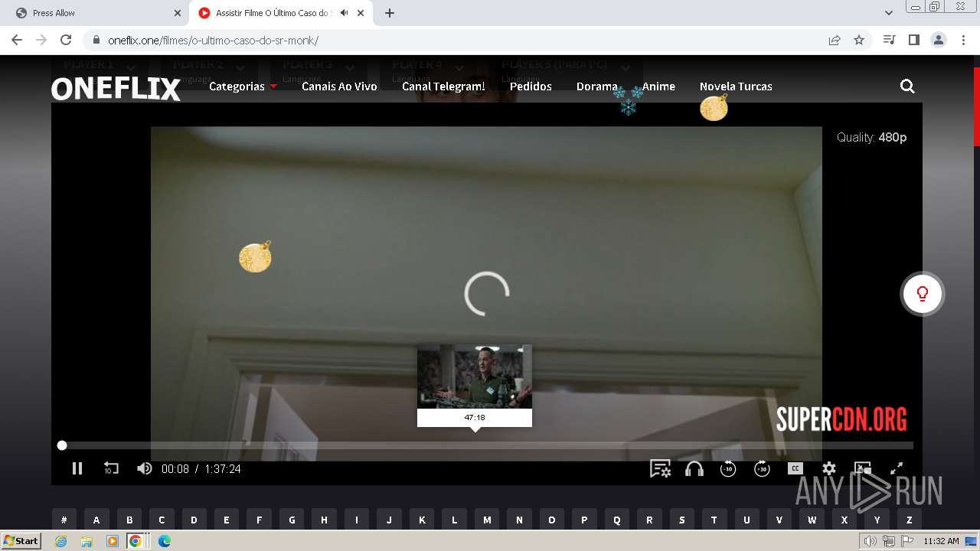Open Chrome three-dot menu
This screenshot has height=551, width=980.
962,40
